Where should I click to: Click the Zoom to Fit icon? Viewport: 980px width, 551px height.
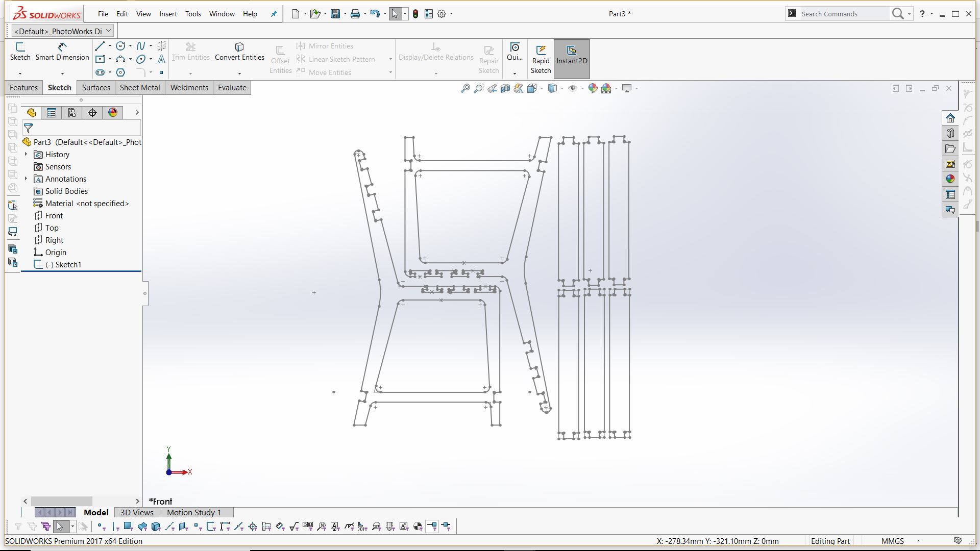465,88
